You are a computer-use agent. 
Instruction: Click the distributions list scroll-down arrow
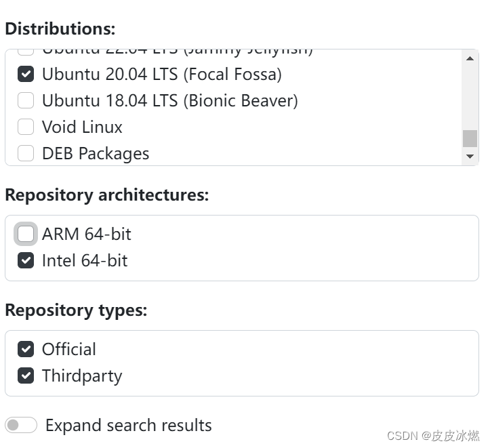pos(470,157)
